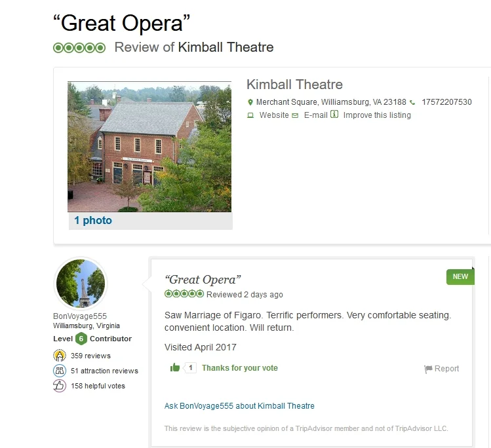The image size is (491, 448).
Task: Click the info icon before Improve this listing
Action: 334,114
